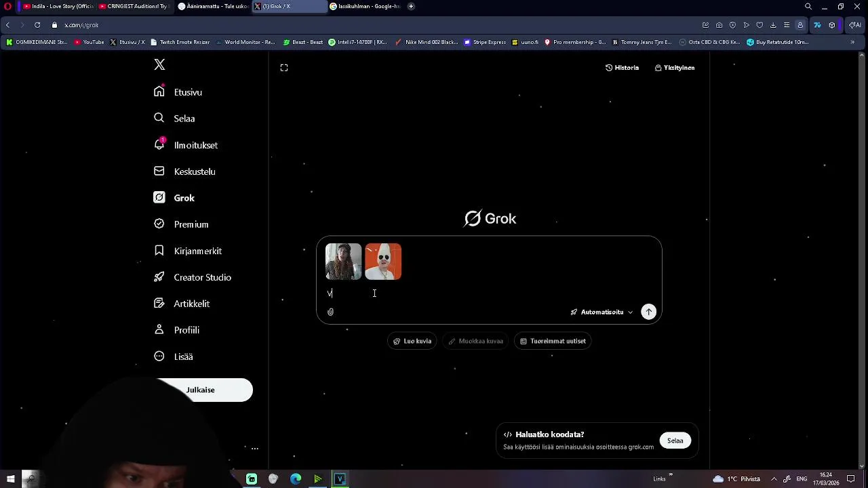Switch to lassikuhlman Google tab
868x488 pixels.
[x=366, y=6]
